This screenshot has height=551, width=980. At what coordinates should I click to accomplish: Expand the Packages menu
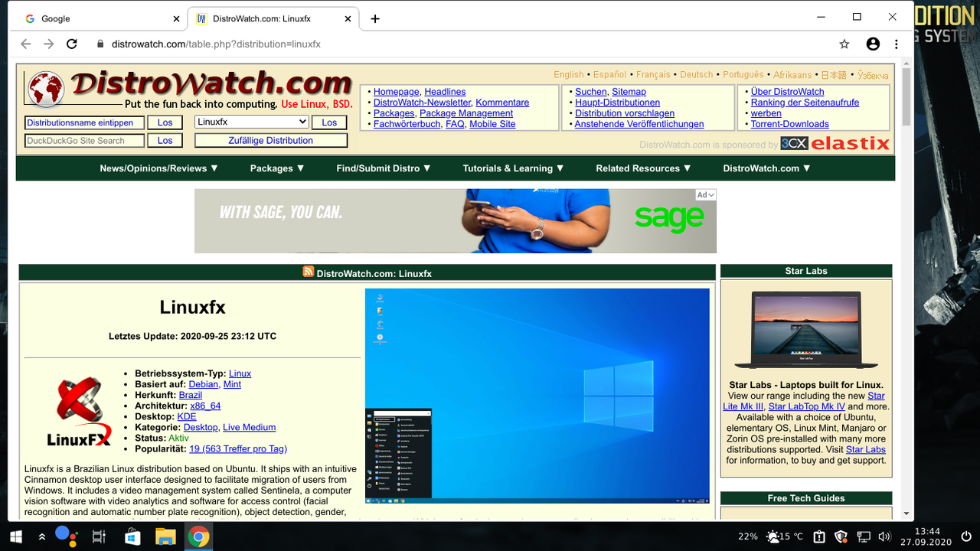point(277,168)
